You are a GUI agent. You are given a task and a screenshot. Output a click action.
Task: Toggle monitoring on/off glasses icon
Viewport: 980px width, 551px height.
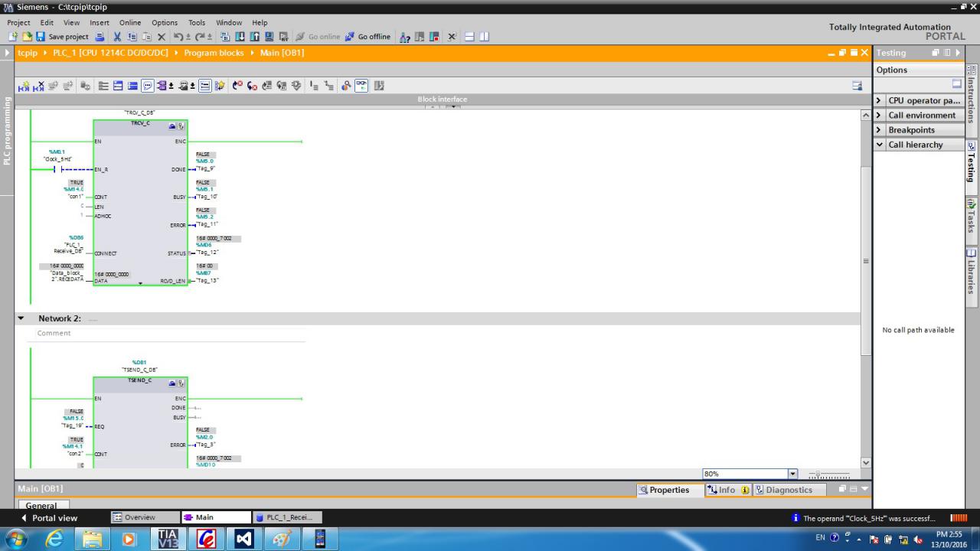(360, 86)
